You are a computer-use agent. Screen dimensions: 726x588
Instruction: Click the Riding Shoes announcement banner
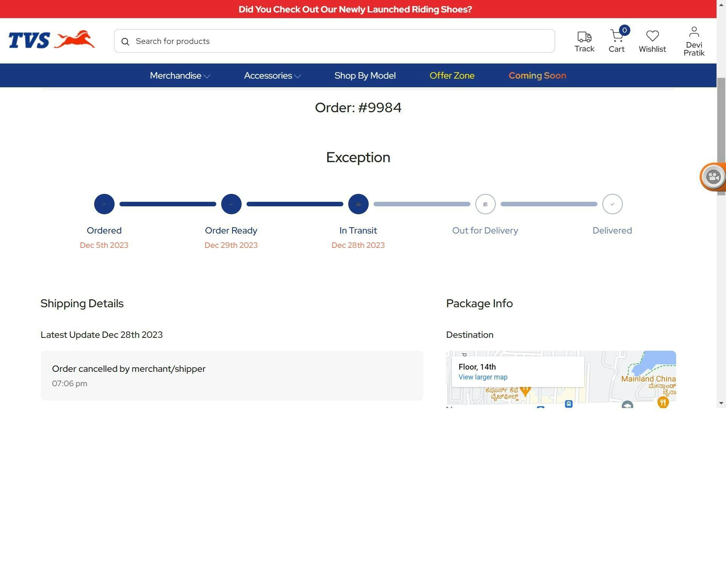pyautogui.click(x=355, y=9)
